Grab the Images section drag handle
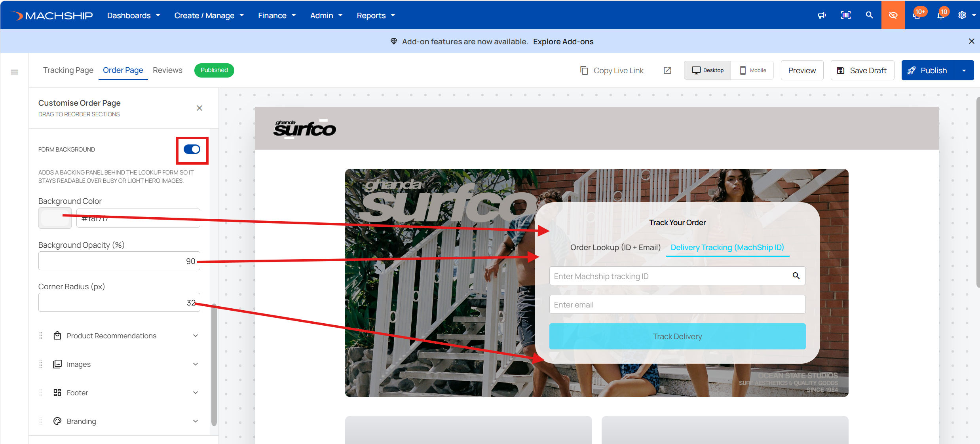The height and width of the screenshot is (444, 980). [x=41, y=364]
